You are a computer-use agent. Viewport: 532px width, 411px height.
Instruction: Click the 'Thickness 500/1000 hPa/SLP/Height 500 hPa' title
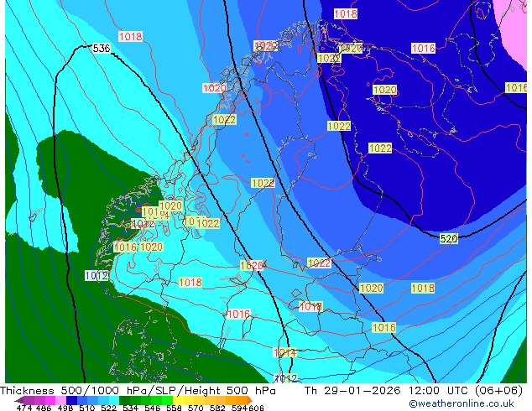click(x=138, y=391)
